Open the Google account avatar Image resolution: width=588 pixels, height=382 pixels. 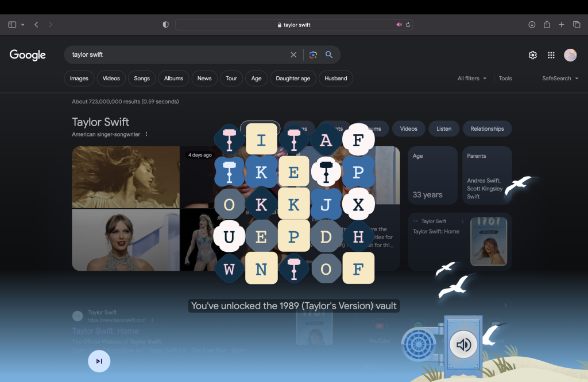tap(570, 55)
